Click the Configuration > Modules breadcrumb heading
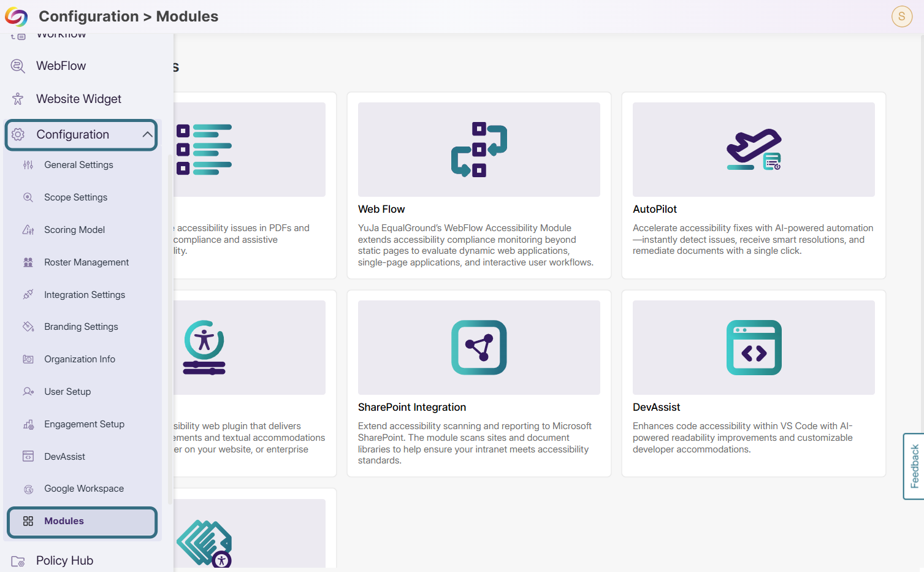This screenshot has width=924, height=572. 128,17
